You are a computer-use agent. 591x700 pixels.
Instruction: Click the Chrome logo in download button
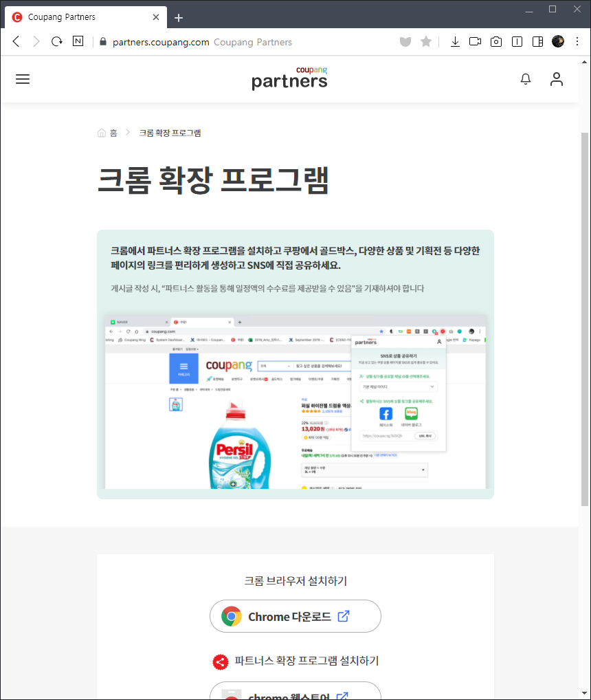point(232,616)
